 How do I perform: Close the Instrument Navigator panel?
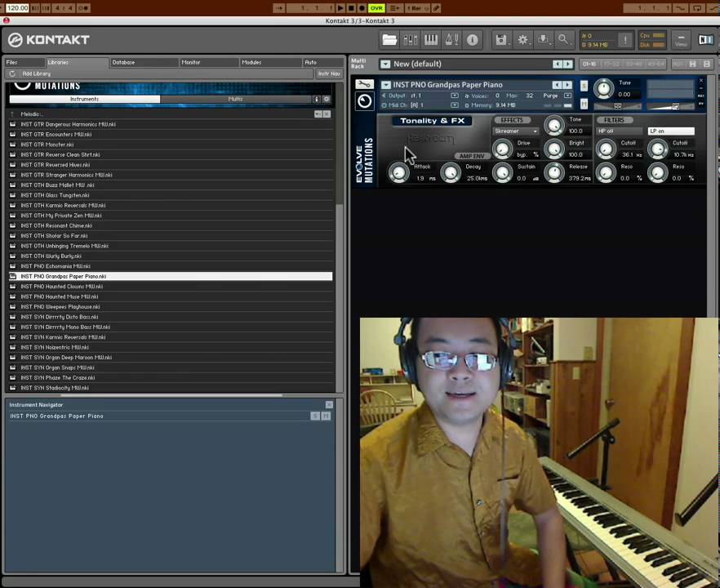pos(329,405)
